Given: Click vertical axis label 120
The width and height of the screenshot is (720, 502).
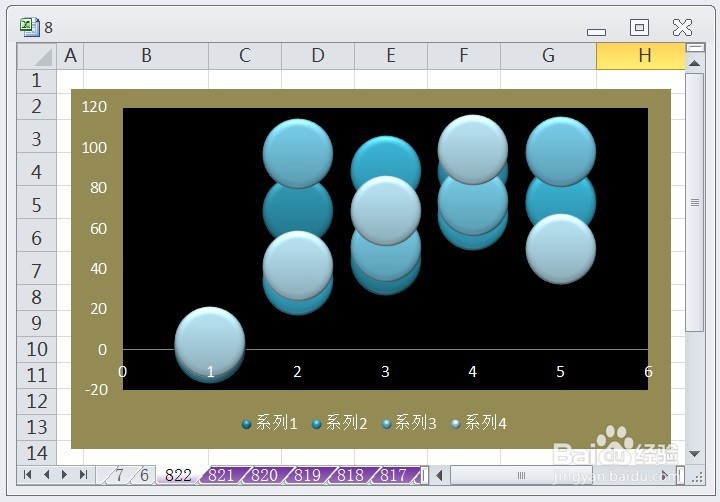Looking at the screenshot, I should coord(94,107).
